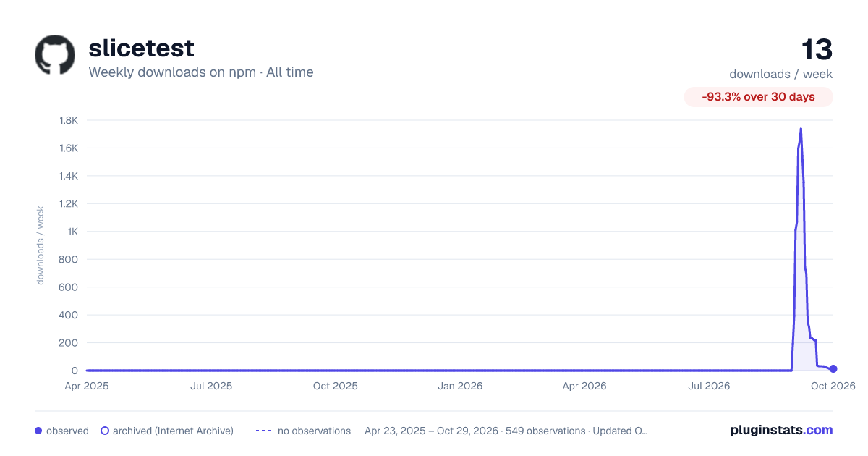Click the 1.6K y-axis label

pyautogui.click(x=68, y=148)
